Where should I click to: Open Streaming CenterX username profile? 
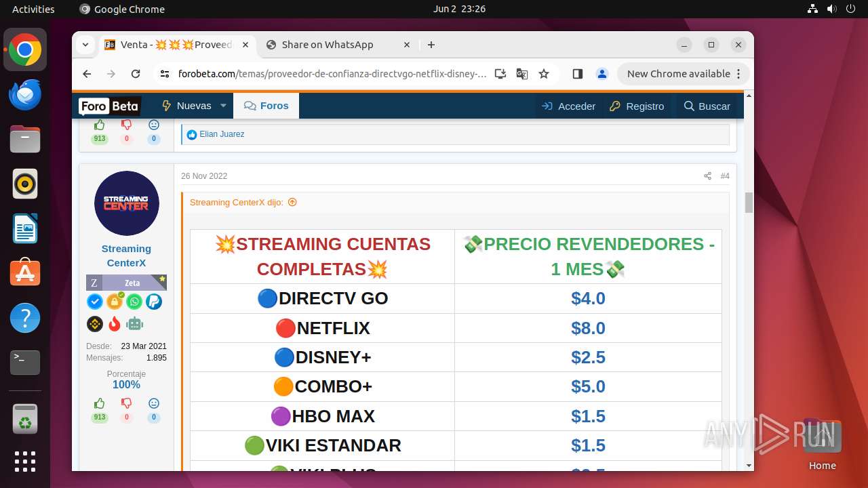(126, 256)
